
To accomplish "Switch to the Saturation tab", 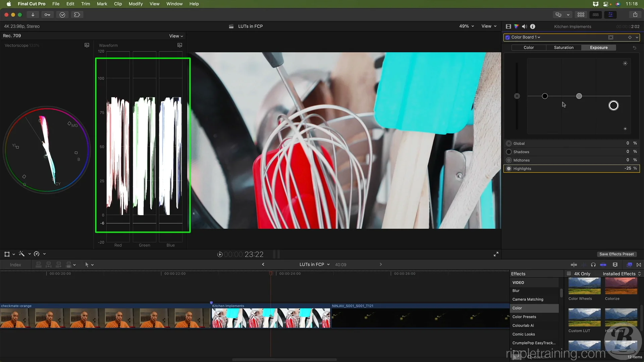I will [563, 48].
